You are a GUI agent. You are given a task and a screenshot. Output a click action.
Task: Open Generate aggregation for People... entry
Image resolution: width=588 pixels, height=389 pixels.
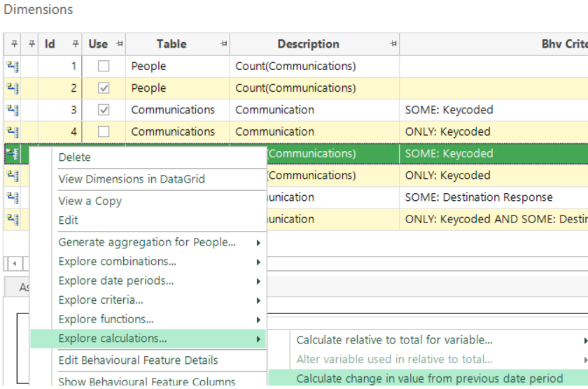147,243
